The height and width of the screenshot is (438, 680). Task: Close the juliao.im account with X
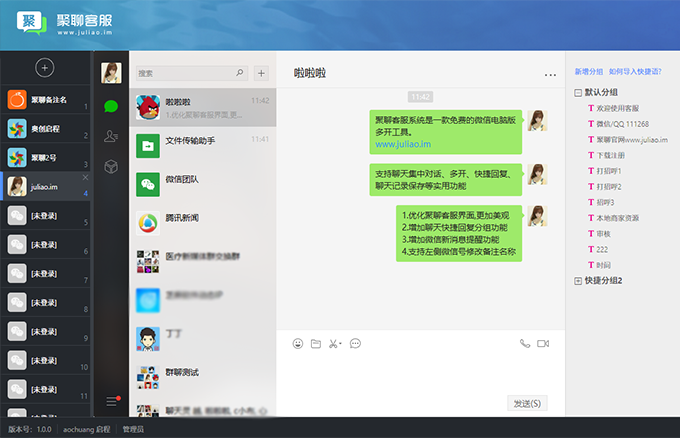point(85,177)
